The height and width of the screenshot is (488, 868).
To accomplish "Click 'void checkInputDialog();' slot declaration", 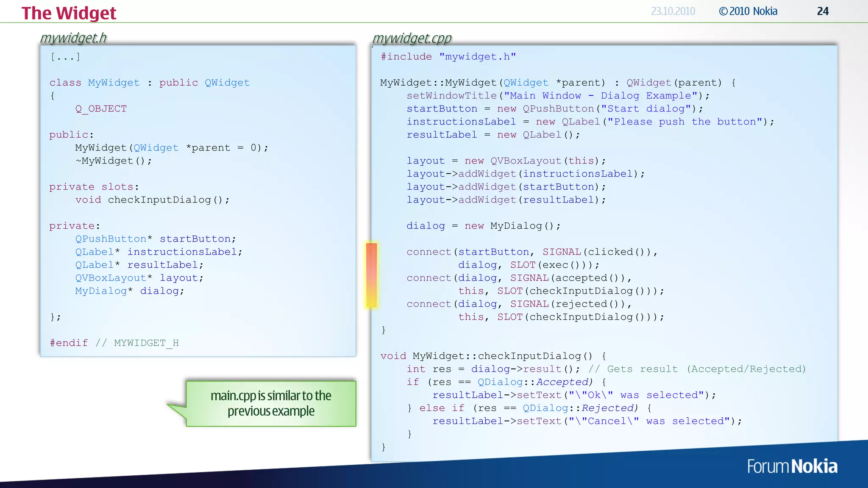I will point(153,200).
